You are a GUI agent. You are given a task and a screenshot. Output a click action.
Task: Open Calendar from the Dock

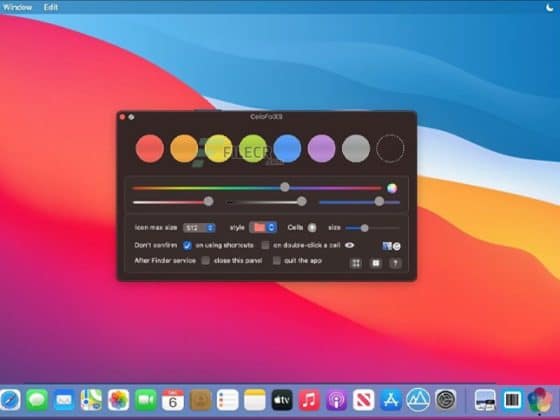click(x=173, y=400)
